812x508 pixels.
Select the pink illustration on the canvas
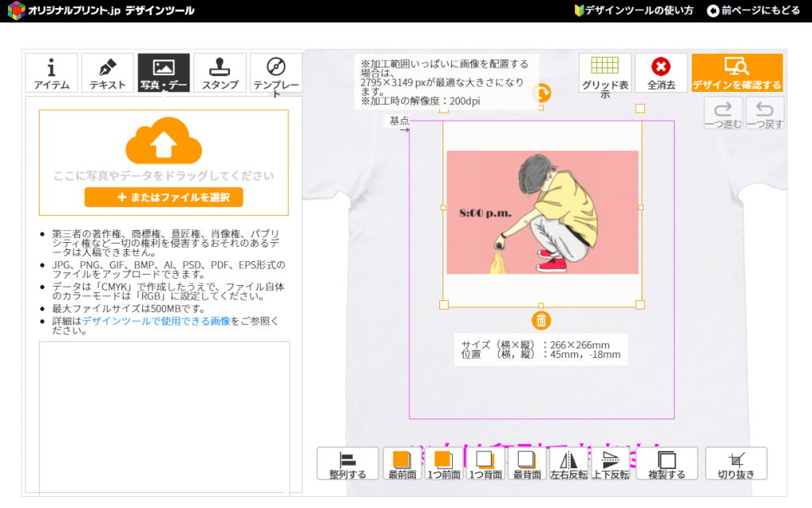coord(542,212)
